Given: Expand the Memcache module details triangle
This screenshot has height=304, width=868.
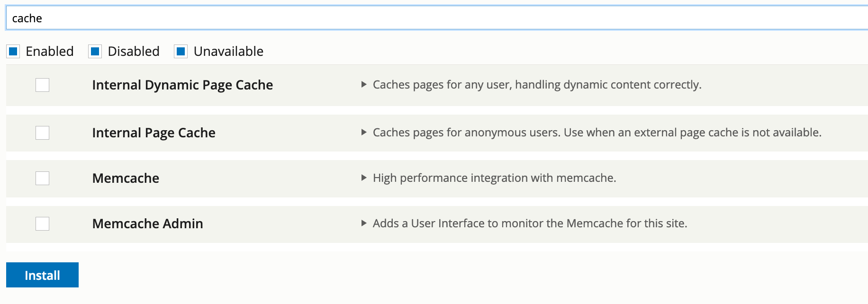Looking at the screenshot, I should tap(364, 178).
